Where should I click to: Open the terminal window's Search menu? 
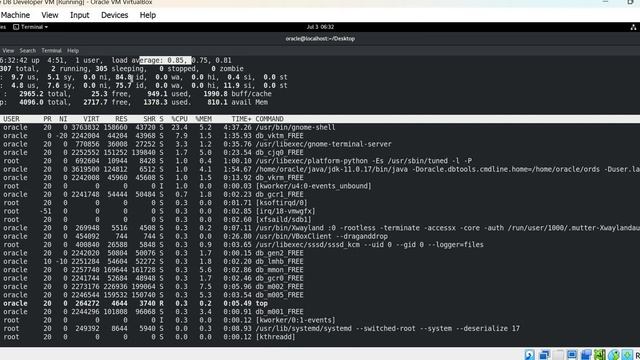tap(28, 51)
